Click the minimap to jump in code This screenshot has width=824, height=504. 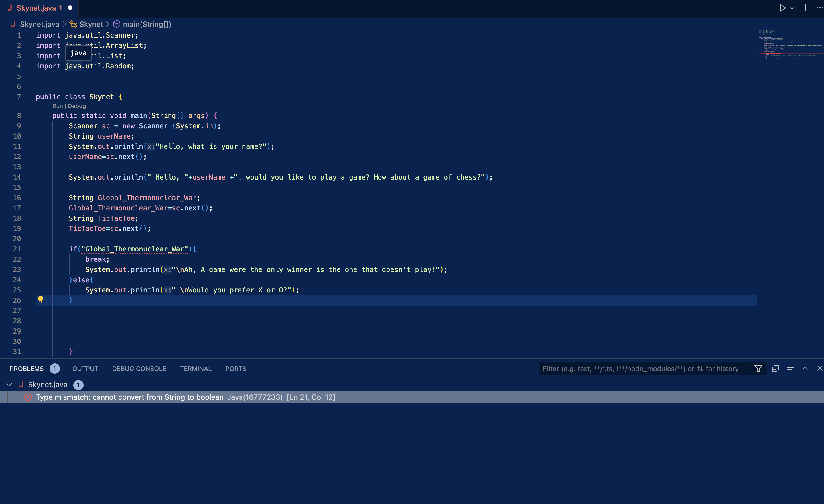pos(789,47)
